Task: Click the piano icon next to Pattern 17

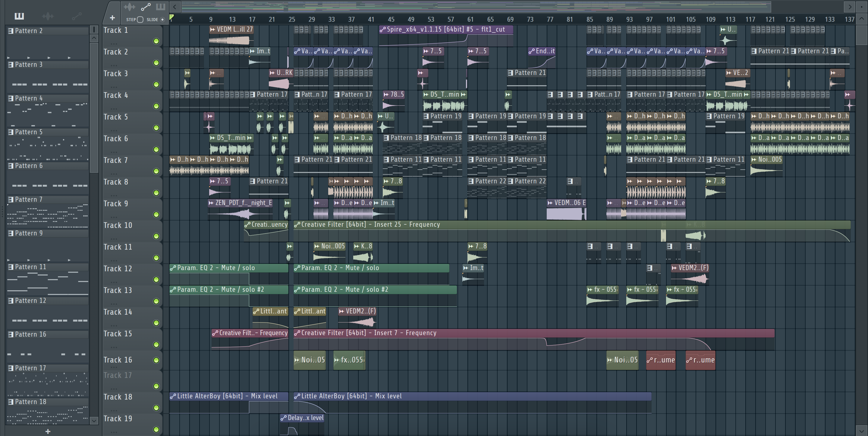Action: pos(11,368)
